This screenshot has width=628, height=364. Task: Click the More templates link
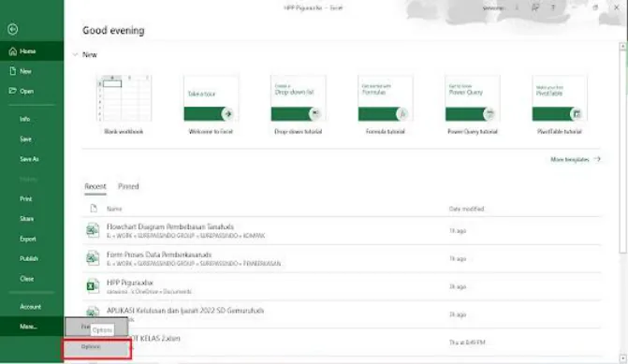point(576,159)
